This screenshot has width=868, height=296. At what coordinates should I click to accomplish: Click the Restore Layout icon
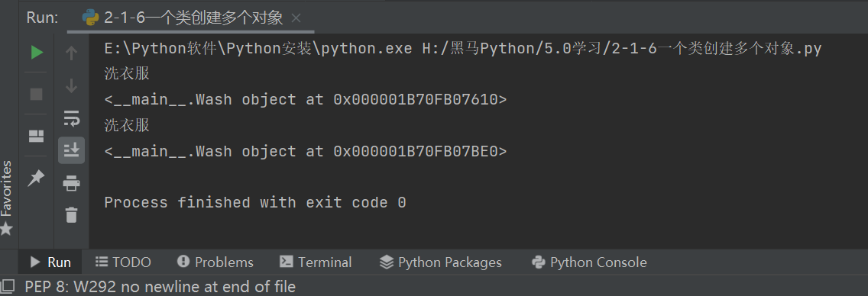click(x=37, y=136)
